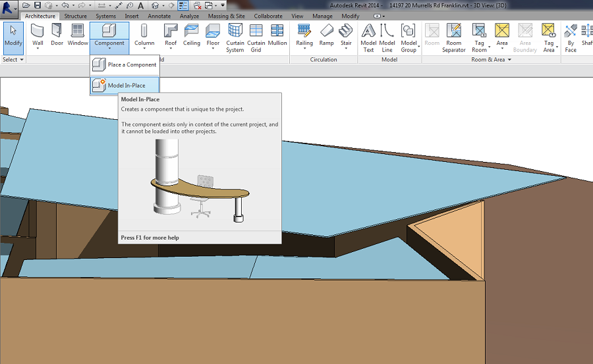Expand the Select panel dropdown
This screenshot has height=364, width=593.
[x=13, y=60]
